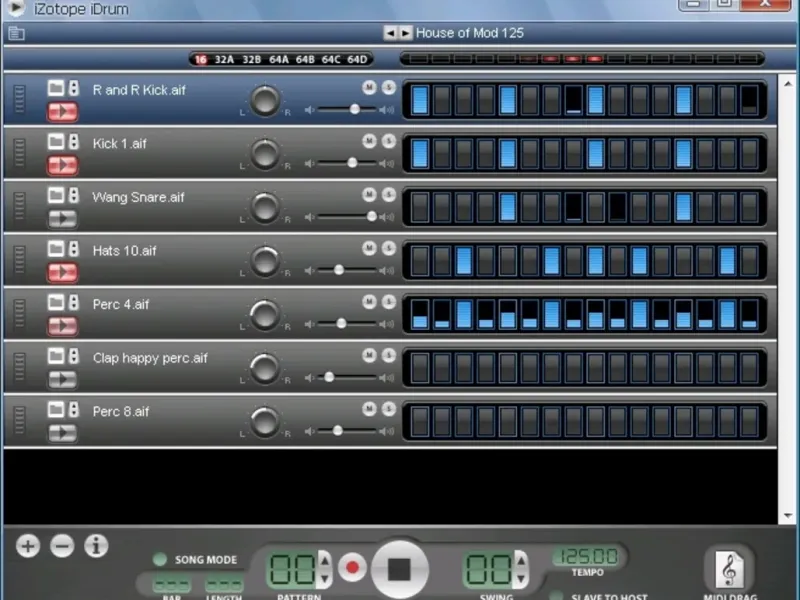Toggle first step of Perc 8 row
The height and width of the screenshot is (600, 800).
pos(420,421)
